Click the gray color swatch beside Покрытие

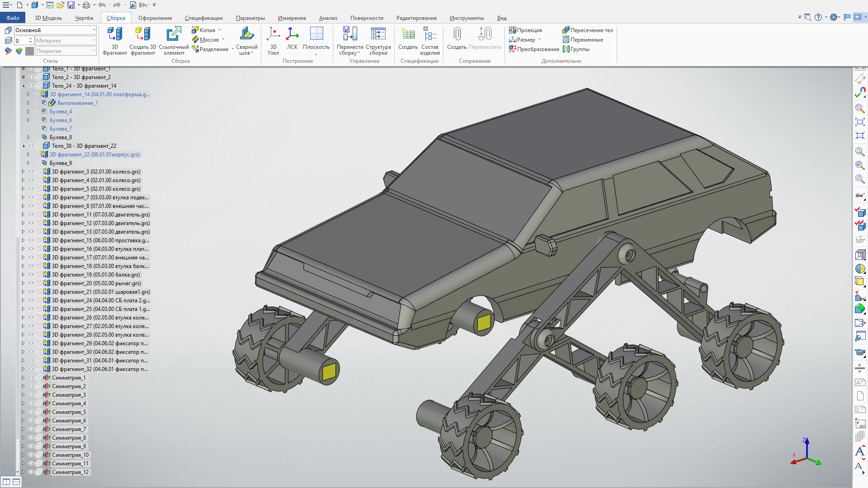coord(30,51)
